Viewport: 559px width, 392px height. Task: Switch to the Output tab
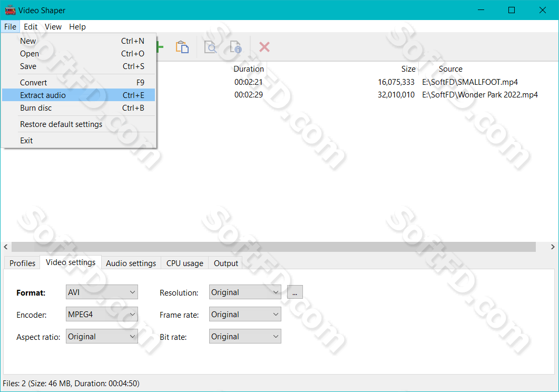coord(225,263)
